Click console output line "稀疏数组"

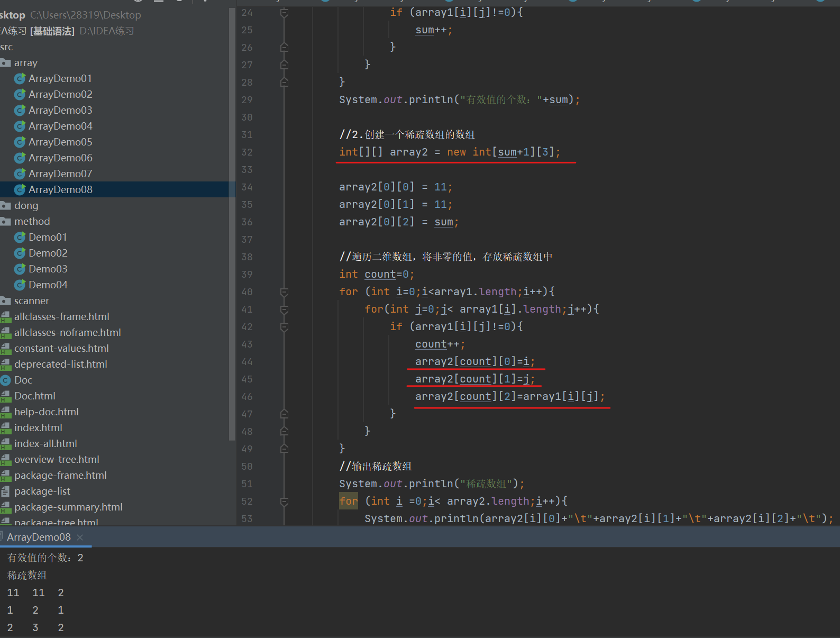pos(27,576)
